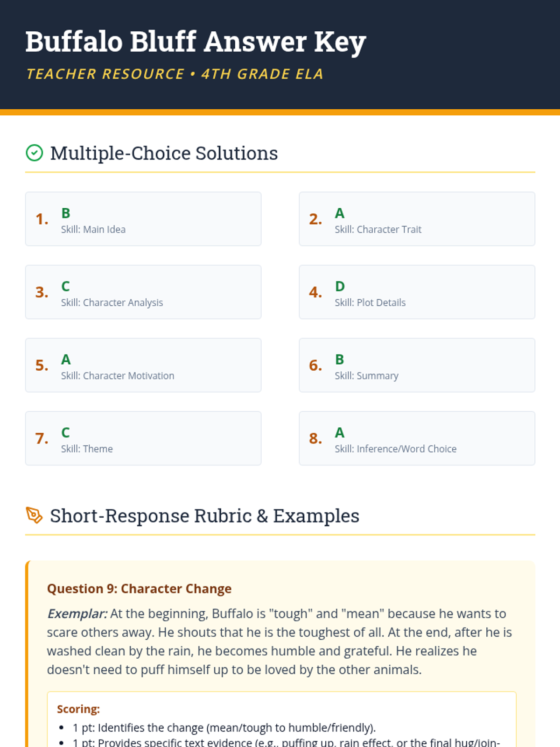Click answer card 3 showing Character Analysis
Viewport: 560px width, 747px height.
coord(143,292)
